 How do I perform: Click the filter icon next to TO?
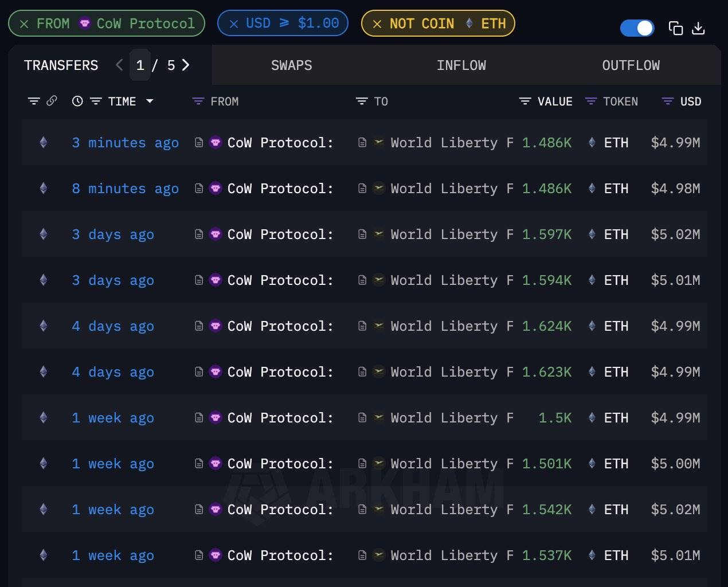pos(362,101)
